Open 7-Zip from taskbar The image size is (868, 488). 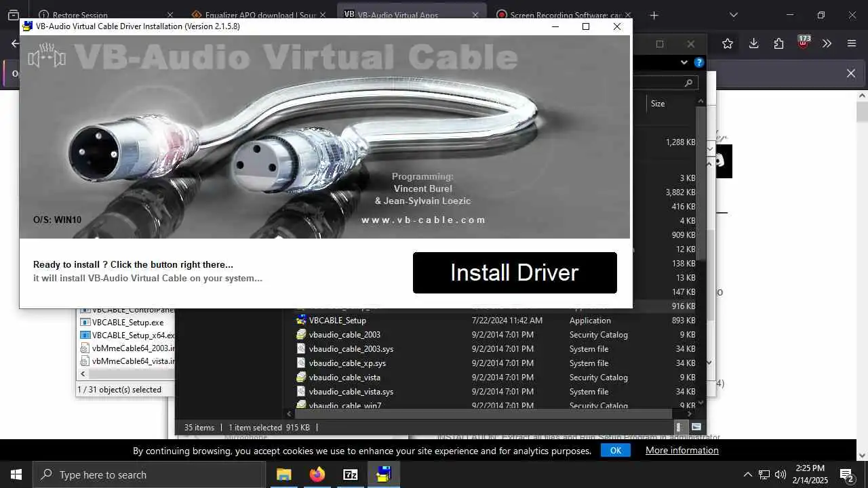pos(351,474)
